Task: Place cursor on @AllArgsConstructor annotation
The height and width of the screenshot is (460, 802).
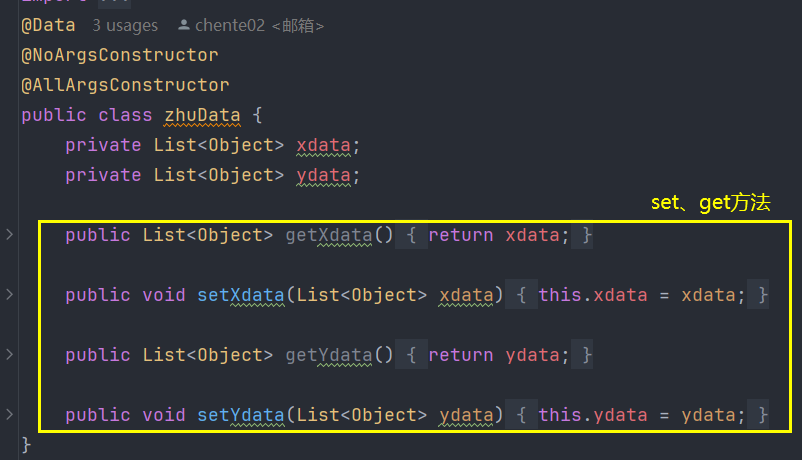Action: pos(125,85)
